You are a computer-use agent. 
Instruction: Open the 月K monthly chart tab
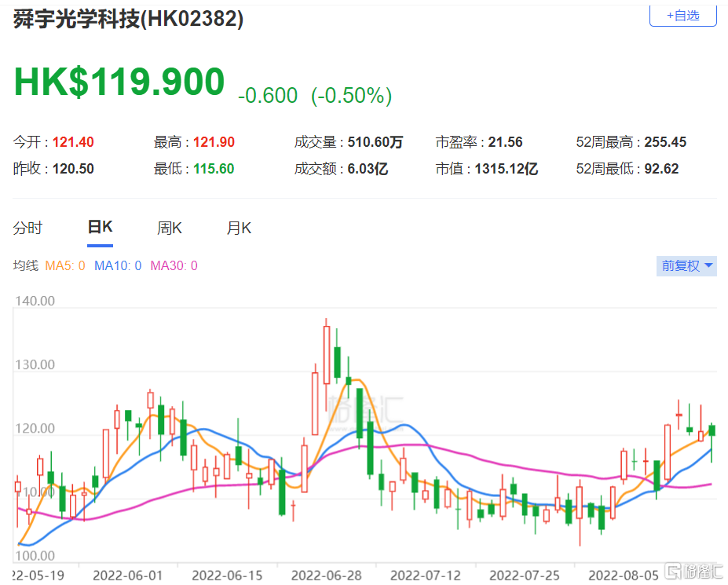click(x=239, y=228)
